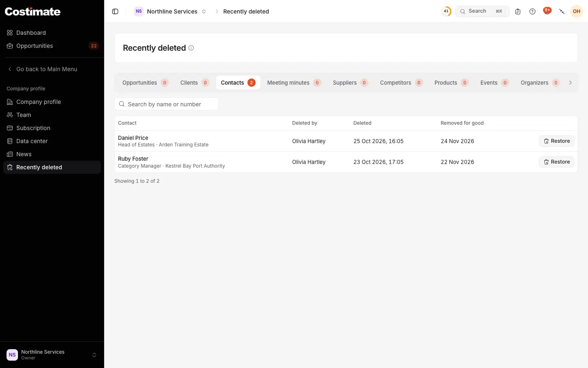Switch to the Opportunities tab

[x=145, y=83]
